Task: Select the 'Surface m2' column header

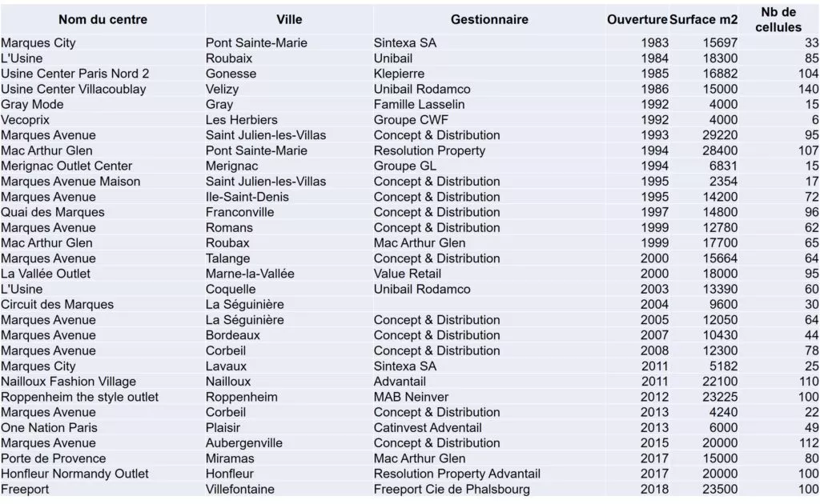Action: point(703,19)
